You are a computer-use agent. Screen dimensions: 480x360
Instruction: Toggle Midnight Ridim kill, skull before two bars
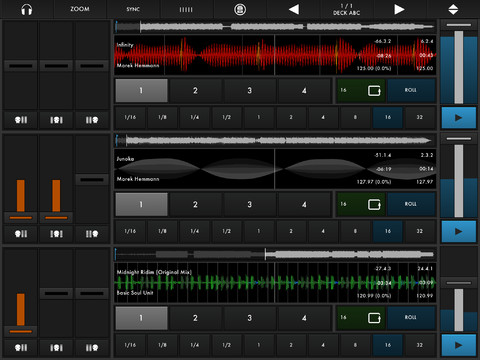(x=21, y=348)
